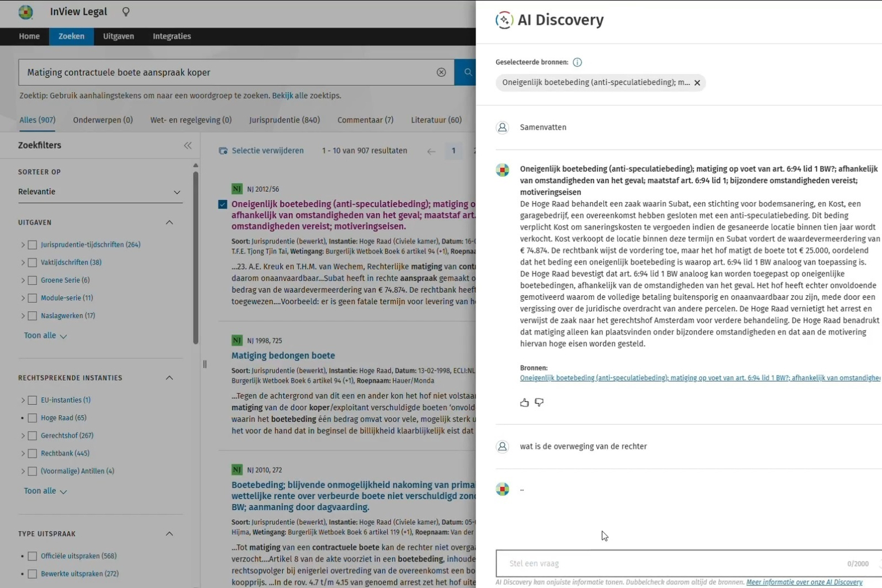The height and width of the screenshot is (588, 882).
Task: Click the info icon next to Geselecteerde bronnen
Action: click(x=577, y=63)
